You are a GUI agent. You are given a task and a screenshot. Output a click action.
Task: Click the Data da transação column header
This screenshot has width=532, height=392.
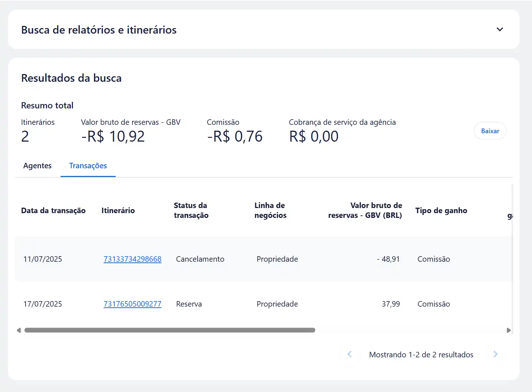pyautogui.click(x=53, y=211)
